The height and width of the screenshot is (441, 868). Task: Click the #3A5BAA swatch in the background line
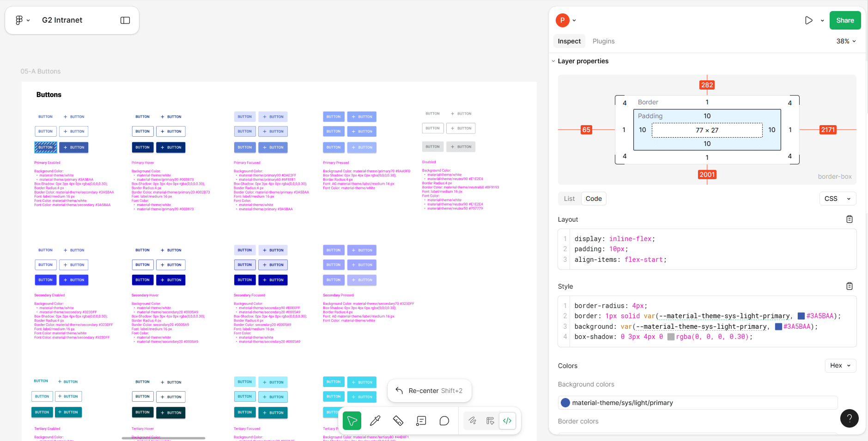pyautogui.click(x=778, y=326)
